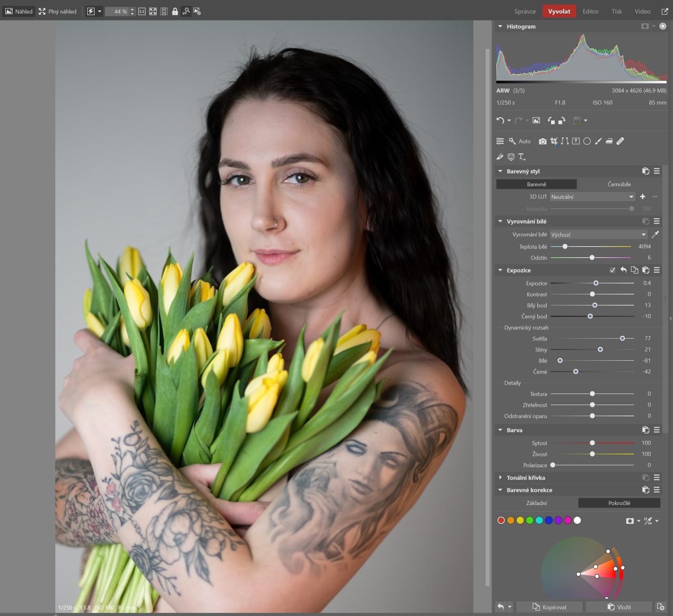Add a new LUT with plus button
Image resolution: width=673 pixels, height=616 pixels.
643,197
